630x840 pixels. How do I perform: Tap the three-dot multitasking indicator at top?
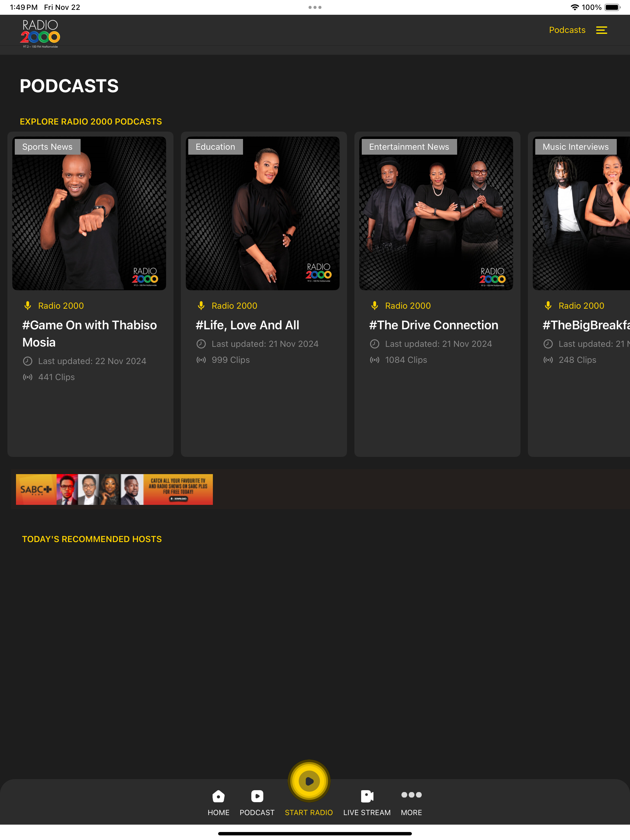click(x=315, y=7)
